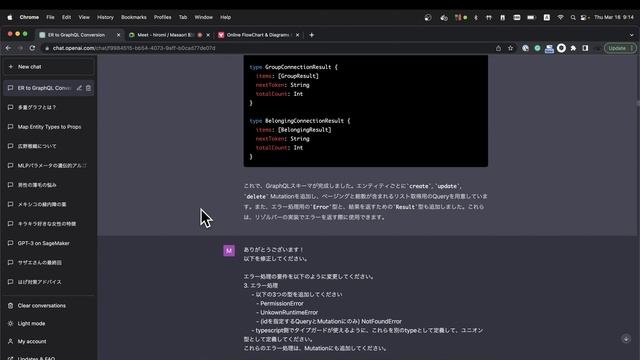The image size is (640, 360).
Task: Click the input source A icon
Action: 547,17
